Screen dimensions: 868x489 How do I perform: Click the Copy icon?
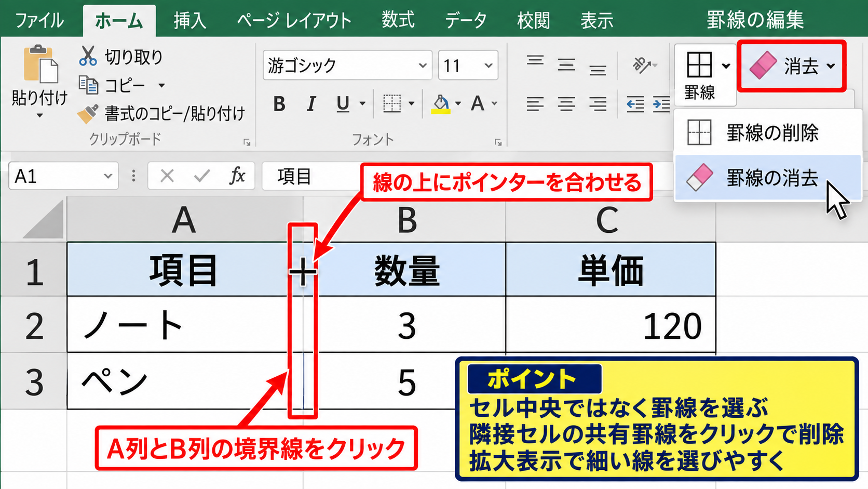click(88, 85)
